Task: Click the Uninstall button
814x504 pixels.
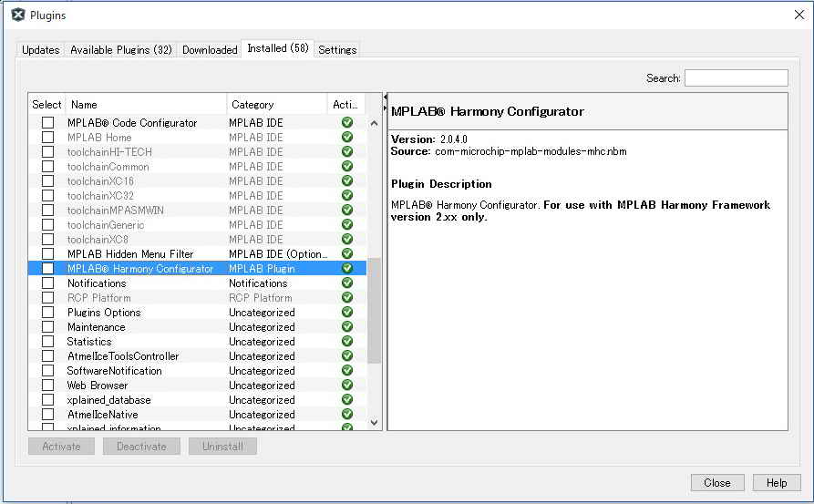Action: 222,447
